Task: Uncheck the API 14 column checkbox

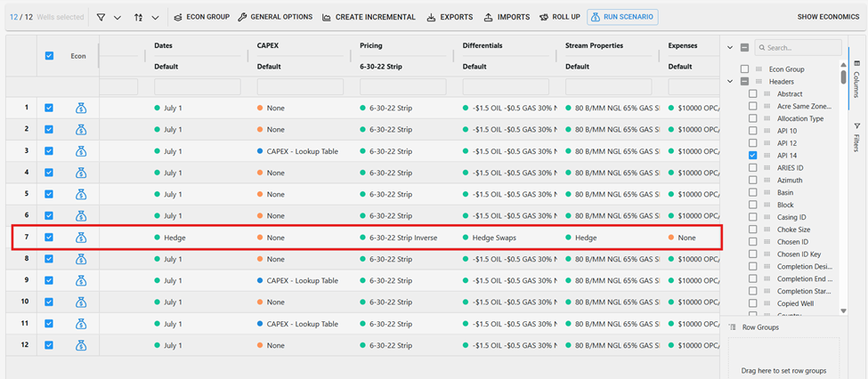Action: pos(753,156)
